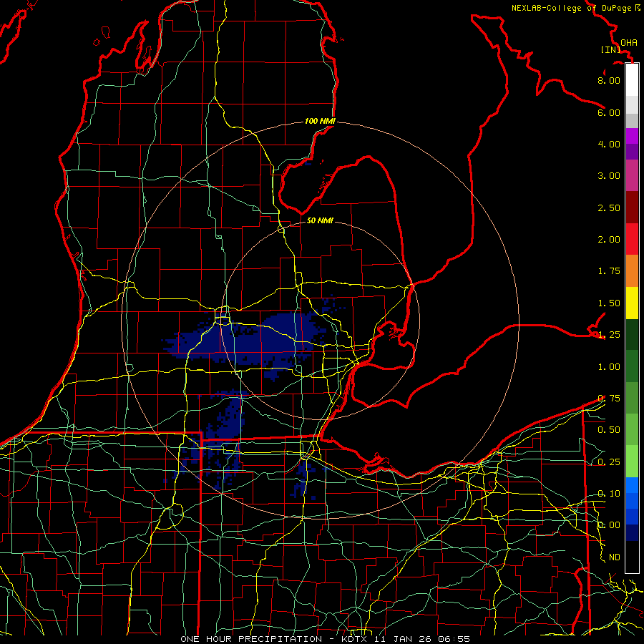Select the pink 3.00 legend swatch

pos(632,176)
